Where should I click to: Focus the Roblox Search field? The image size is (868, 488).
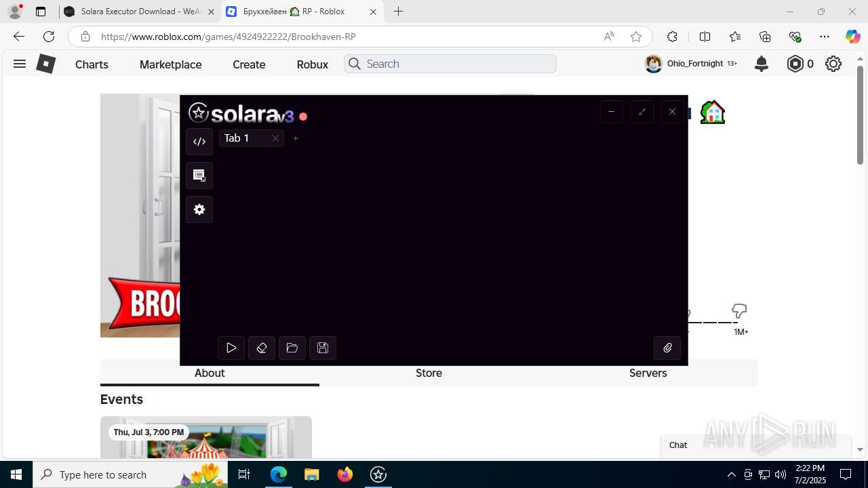[450, 64]
